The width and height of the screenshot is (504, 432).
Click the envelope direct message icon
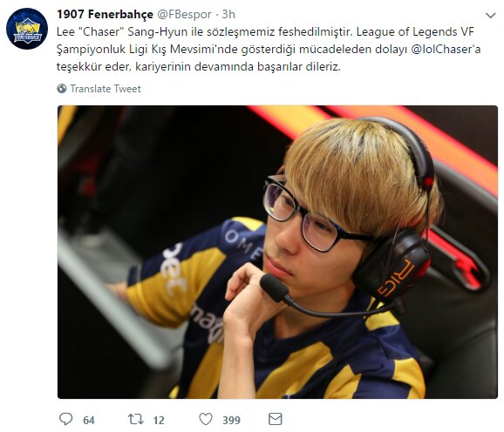pos(276,419)
